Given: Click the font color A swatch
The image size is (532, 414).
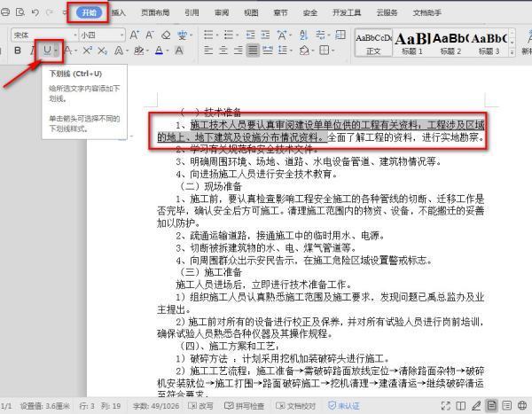Looking at the screenshot, I should [156, 51].
